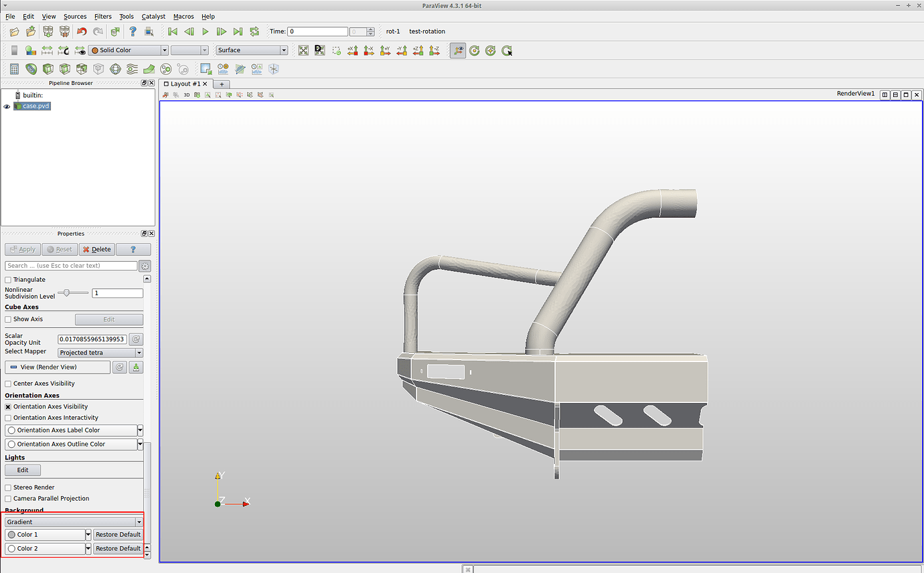Select the Clip filter icon
Image resolution: width=924 pixels, height=573 pixels.
tap(48, 68)
